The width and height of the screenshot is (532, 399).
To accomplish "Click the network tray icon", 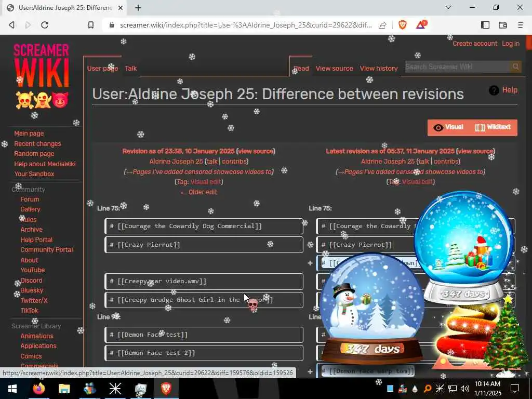I will pos(453,389).
